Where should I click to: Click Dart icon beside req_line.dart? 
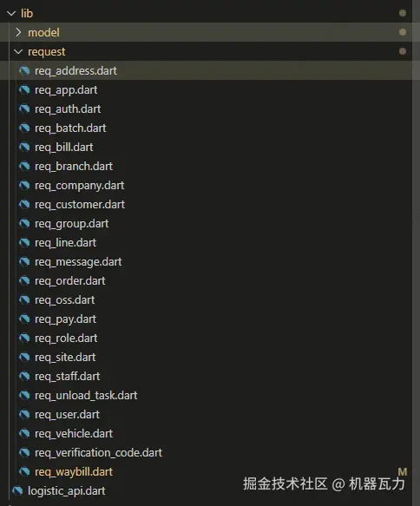[x=24, y=242]
